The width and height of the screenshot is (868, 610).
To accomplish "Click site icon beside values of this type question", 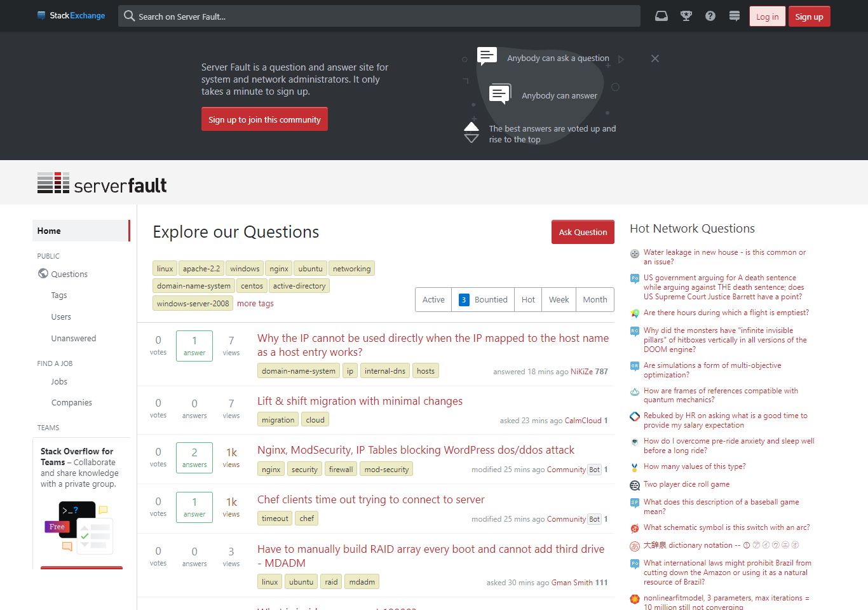I will click(x=634, y=467).
